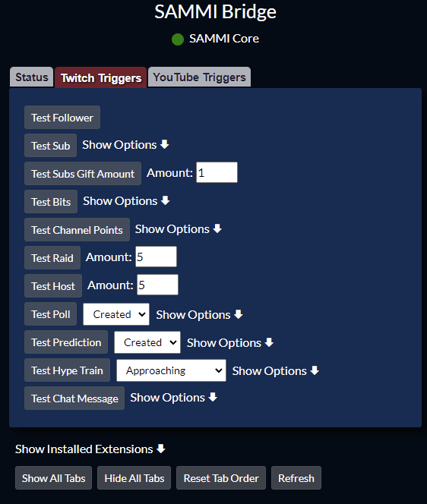Open the Hype Train Approaching dropdown
427x504 pixels.
(171, 370)
